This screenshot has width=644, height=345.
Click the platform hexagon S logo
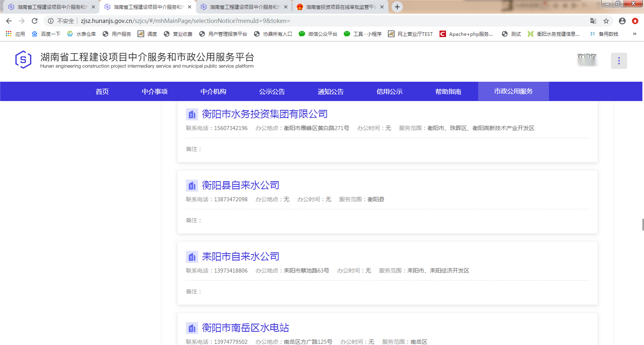click(23, 60)
